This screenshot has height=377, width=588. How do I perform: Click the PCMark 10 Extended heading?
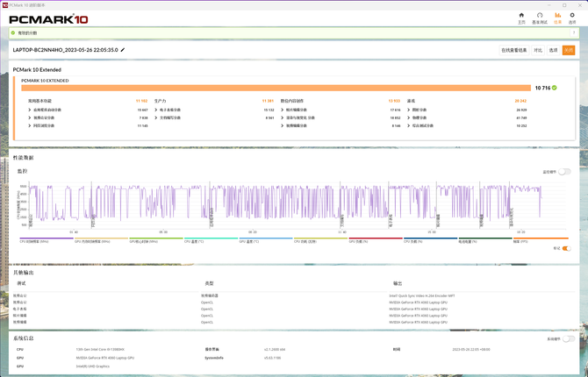(x=37, y=70)
